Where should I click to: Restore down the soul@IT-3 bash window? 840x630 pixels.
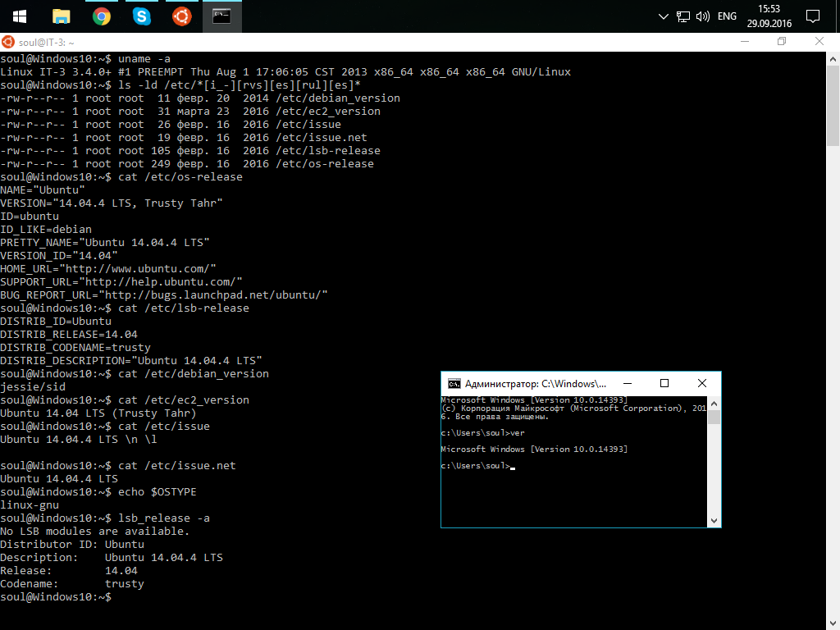pos(782,42)
